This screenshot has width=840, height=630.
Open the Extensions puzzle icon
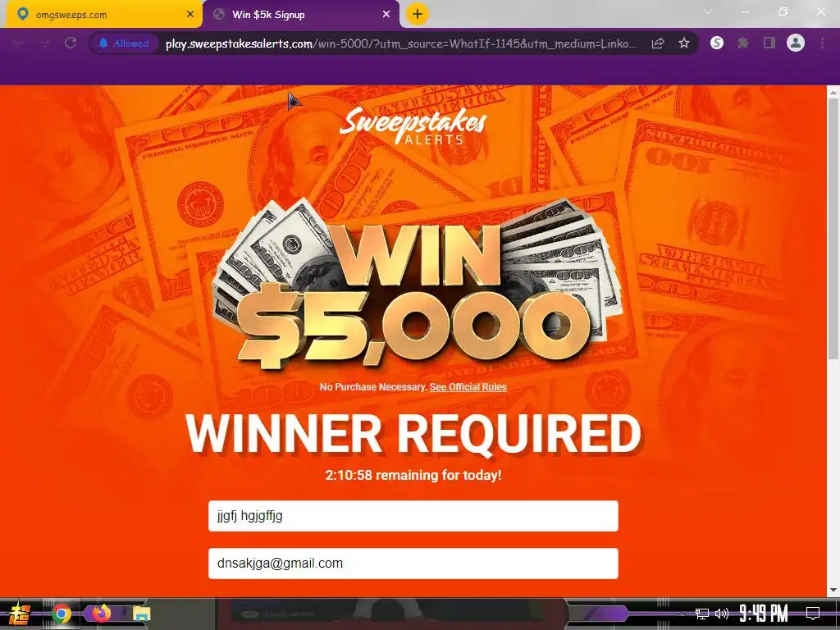[743, 43]
